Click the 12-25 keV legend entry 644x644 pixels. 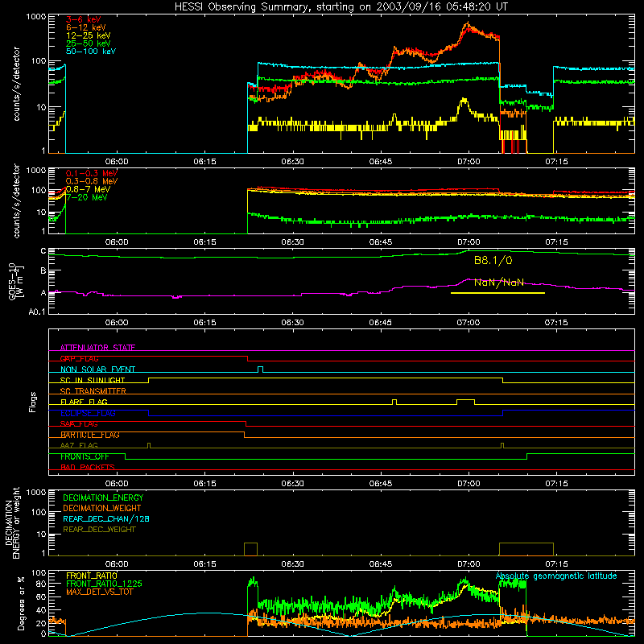click(x=89, y=35)
